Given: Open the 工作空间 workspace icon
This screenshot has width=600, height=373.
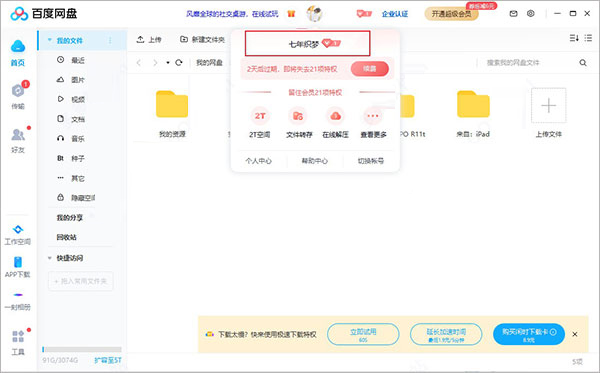Looking at the screenshot, I should click(x=18, y=229).
